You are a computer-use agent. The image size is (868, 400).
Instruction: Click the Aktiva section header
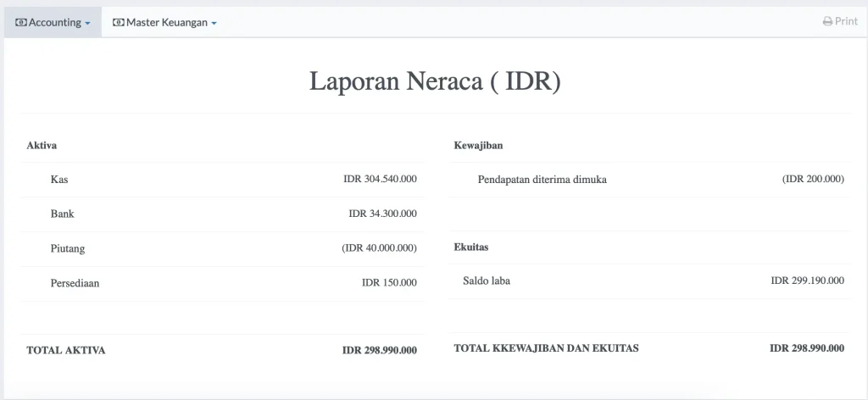42,146
